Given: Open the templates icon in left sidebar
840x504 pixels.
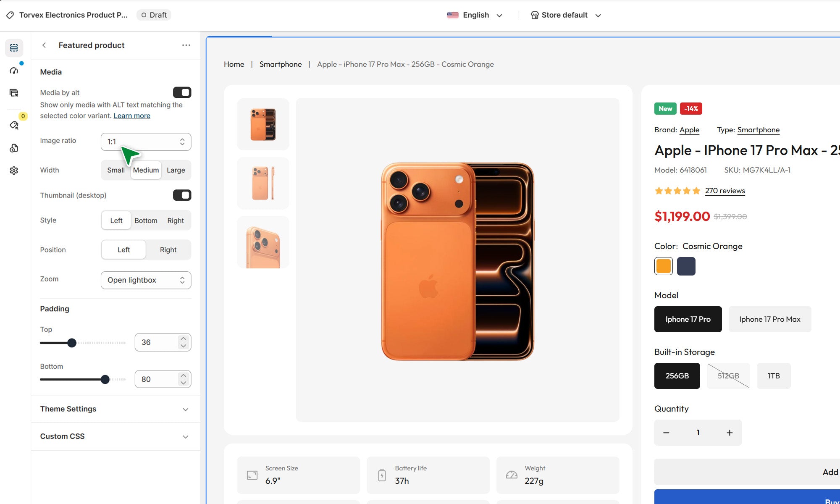Looking at the screenshot, I should [x=14, y=93].
